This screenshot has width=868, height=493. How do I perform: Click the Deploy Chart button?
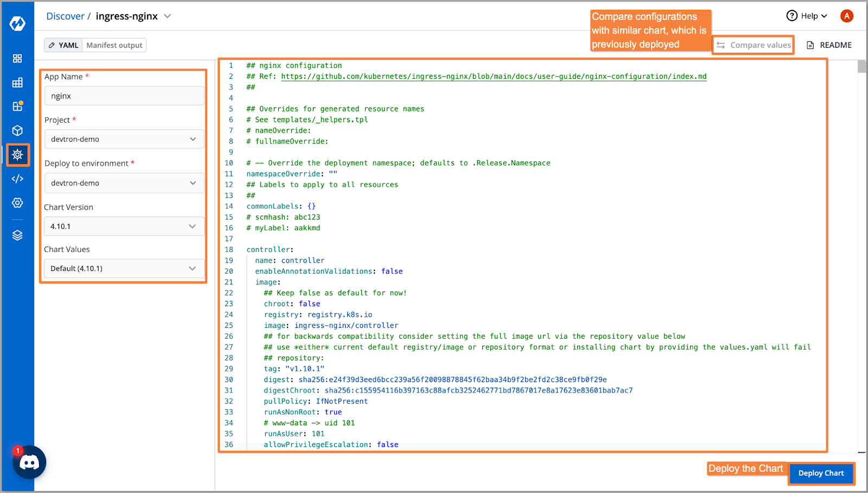pos(821,473)
